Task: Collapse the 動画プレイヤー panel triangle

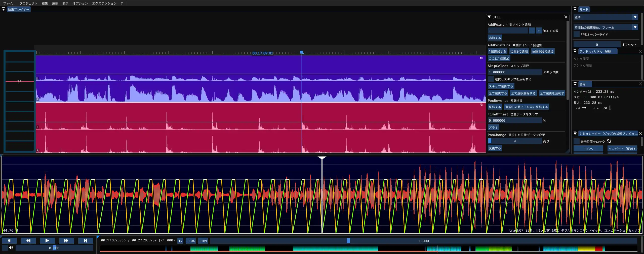Action: pyautogui.click(x=4, y=9)
